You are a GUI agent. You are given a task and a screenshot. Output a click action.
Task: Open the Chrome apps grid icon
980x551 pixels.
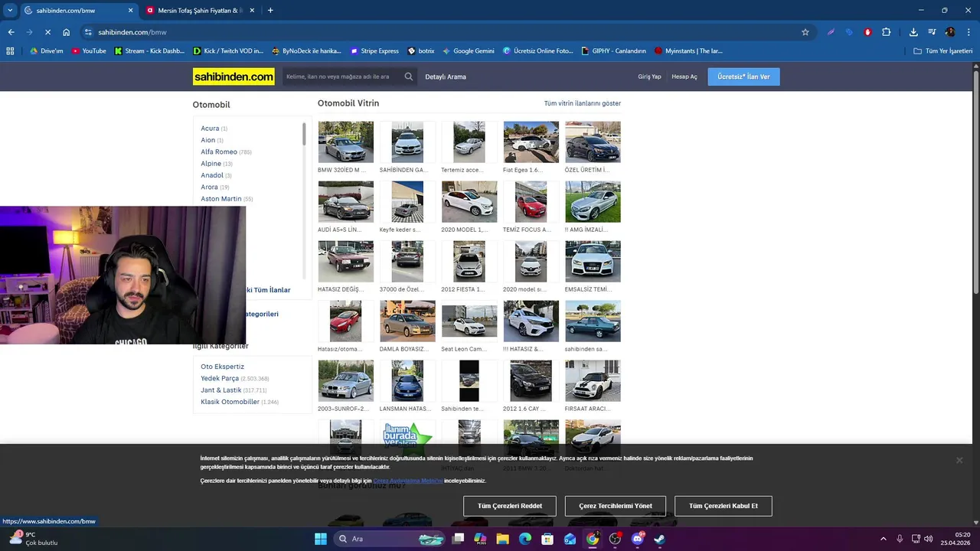click(x=10, y=51)
